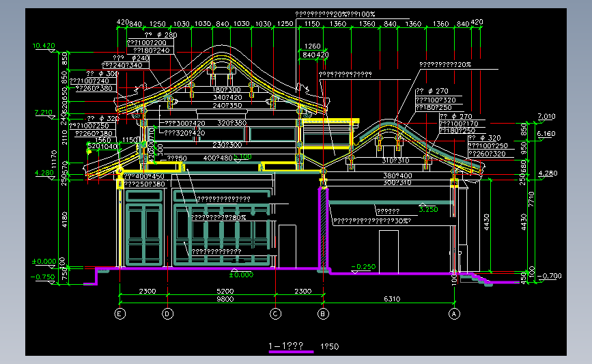Click the -0.250 floor level text
Image resolution: width=592 pixels, height=364 pixels.
click(363, 266)
